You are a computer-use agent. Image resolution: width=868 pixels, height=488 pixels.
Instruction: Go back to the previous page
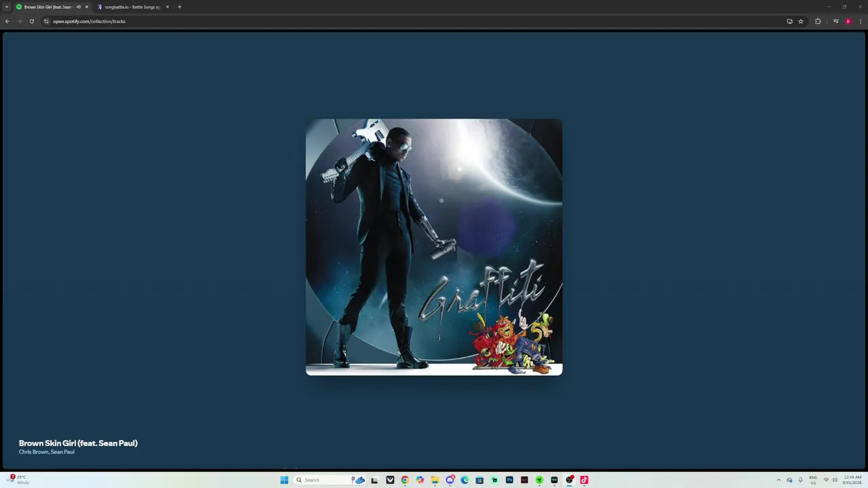point(7,21)
